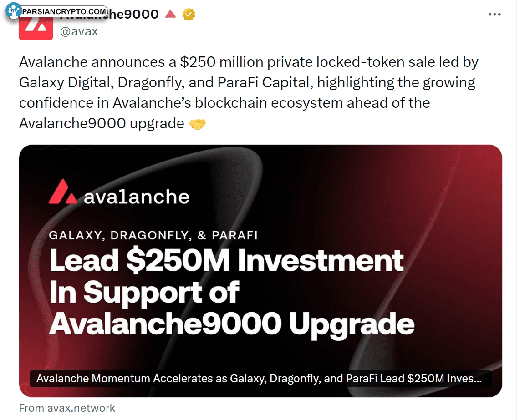530x420 pixels.
Task: Open the link preview card image
Action: tap(260, 271)
